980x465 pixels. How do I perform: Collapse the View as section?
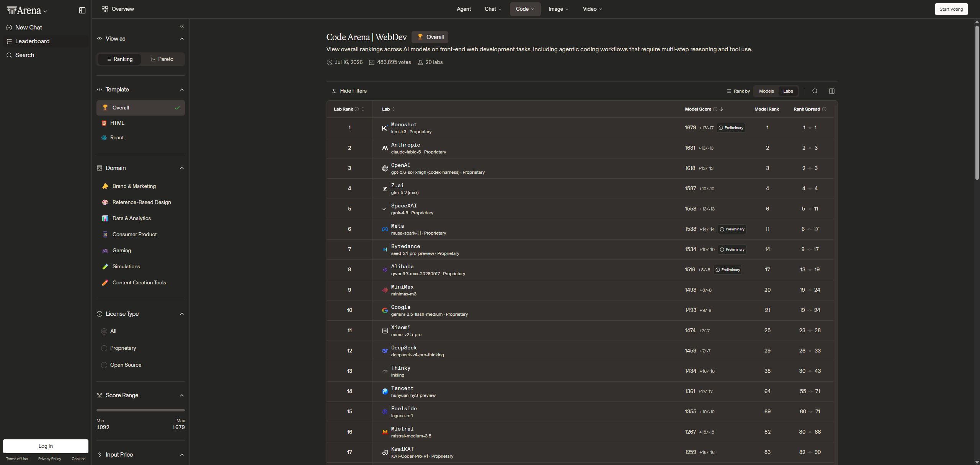tap(182, 39)
